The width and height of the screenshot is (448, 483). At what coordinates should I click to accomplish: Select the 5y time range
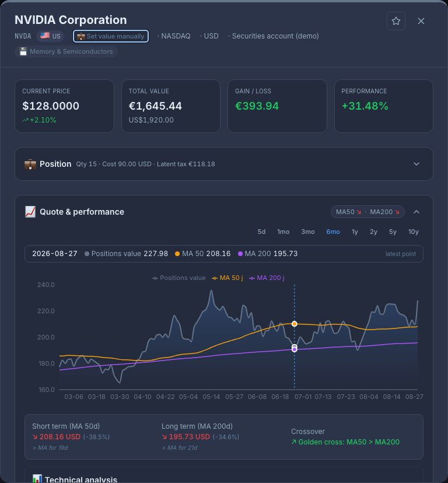point(393,232)
